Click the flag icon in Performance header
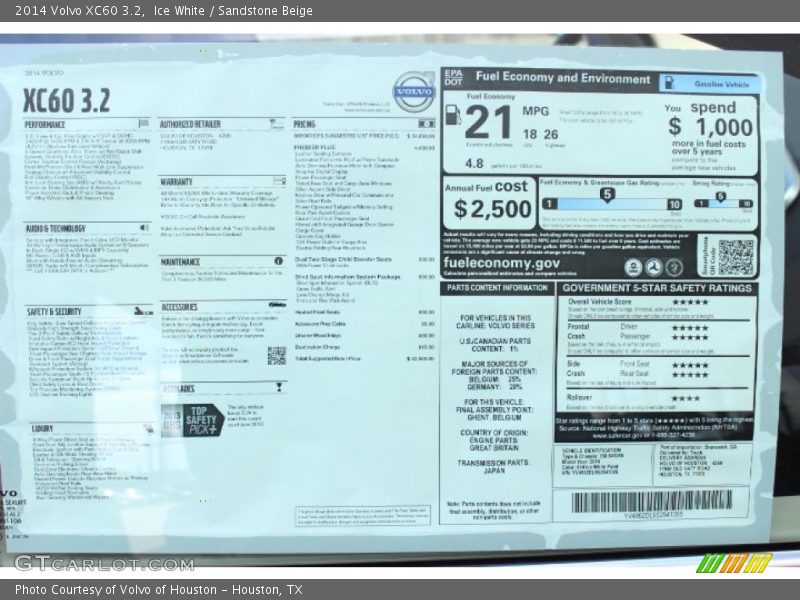 pos(143,123)
